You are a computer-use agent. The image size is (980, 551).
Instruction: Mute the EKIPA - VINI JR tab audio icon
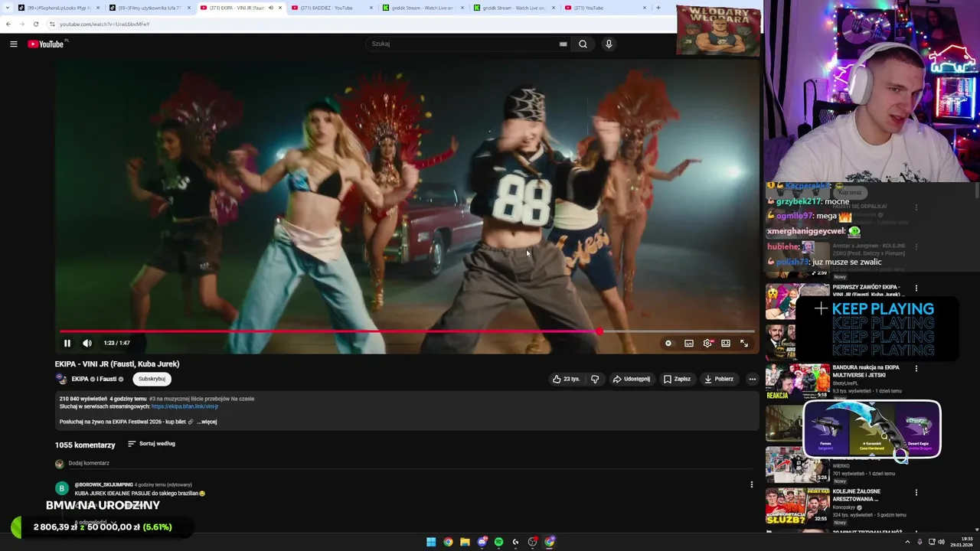coord(270,8)
